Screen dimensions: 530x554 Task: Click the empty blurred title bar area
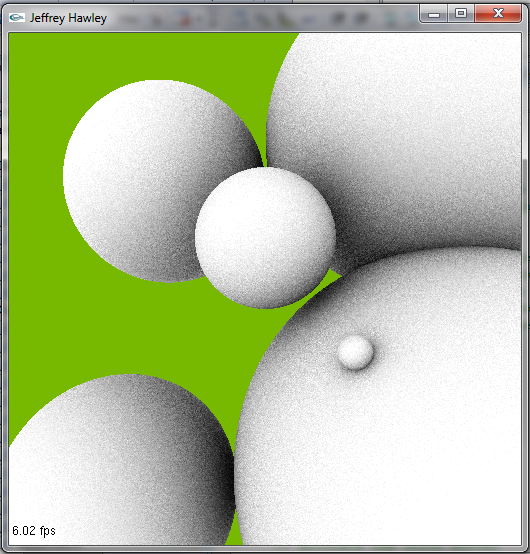pos(261,18)
